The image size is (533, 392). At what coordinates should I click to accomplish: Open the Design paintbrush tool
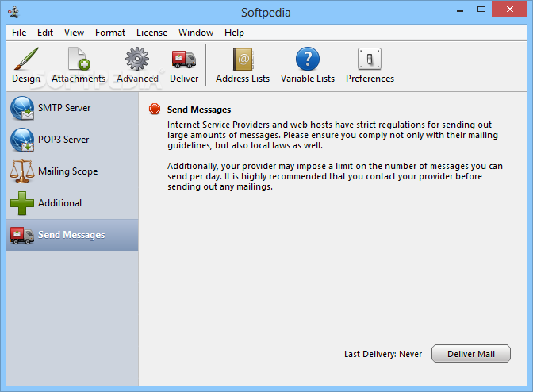pyautogui.click(x=26, y=65)
